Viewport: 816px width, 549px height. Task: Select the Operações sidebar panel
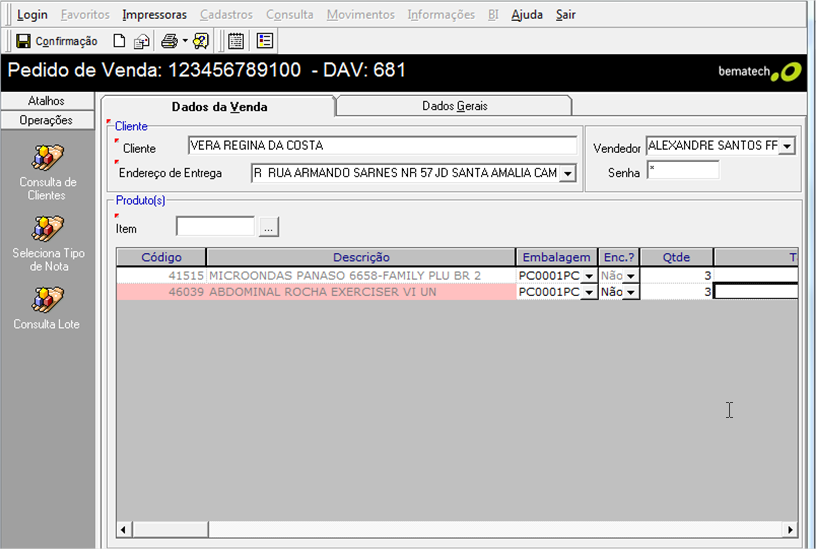47,120
